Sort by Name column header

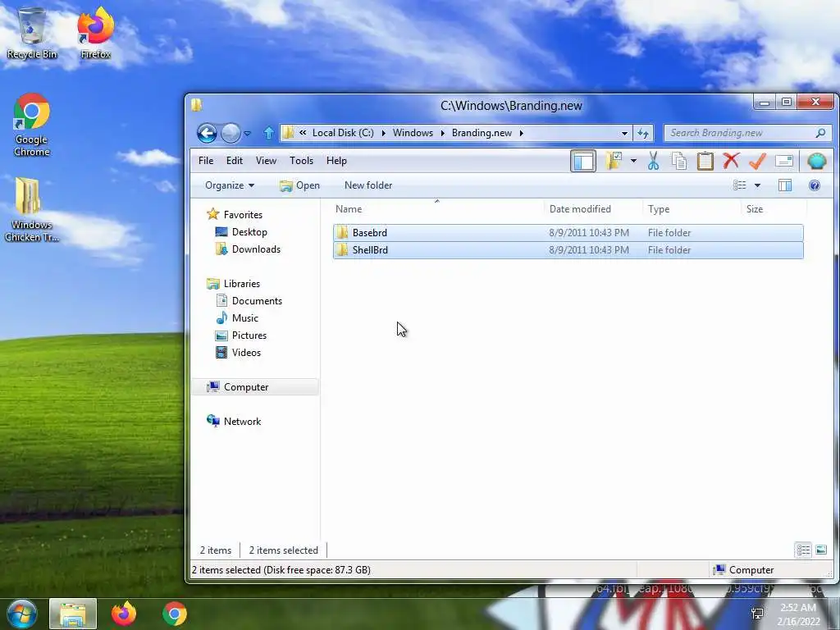(x=437, y=209)
